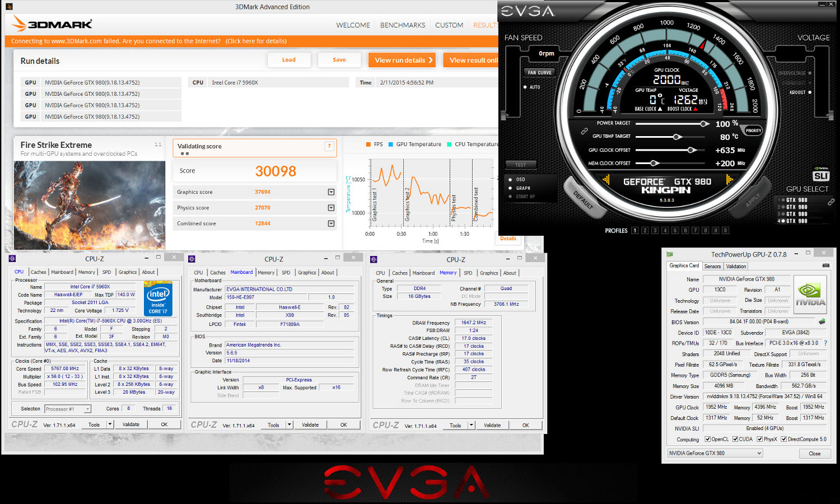The height and width of the screenshot is (504, 840).
Task: Open the GPU selector dropdown in GPU-Z
Action: coord(715,453)
